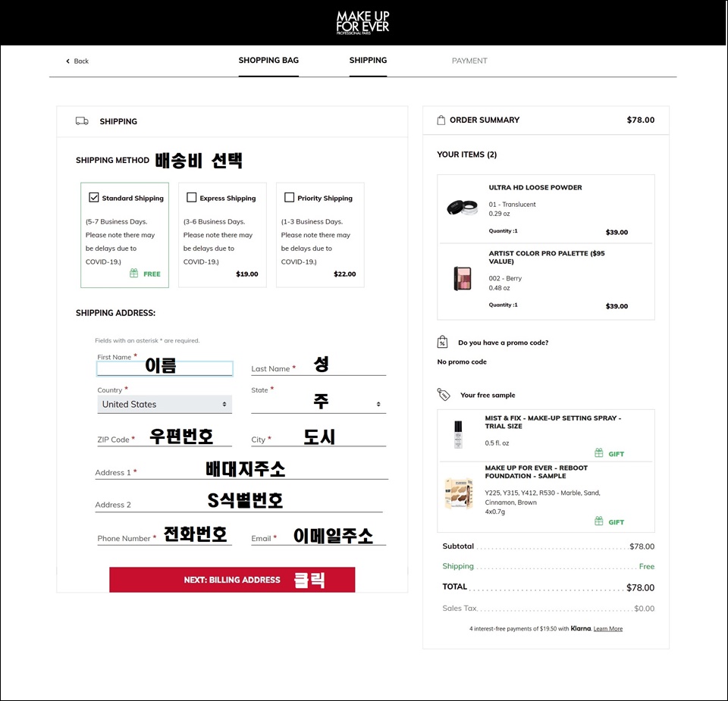Image resolution: width=728 pixels, height=701 pixels.
Task: Go to the Shopping Bag step tab
Action: 268,61
